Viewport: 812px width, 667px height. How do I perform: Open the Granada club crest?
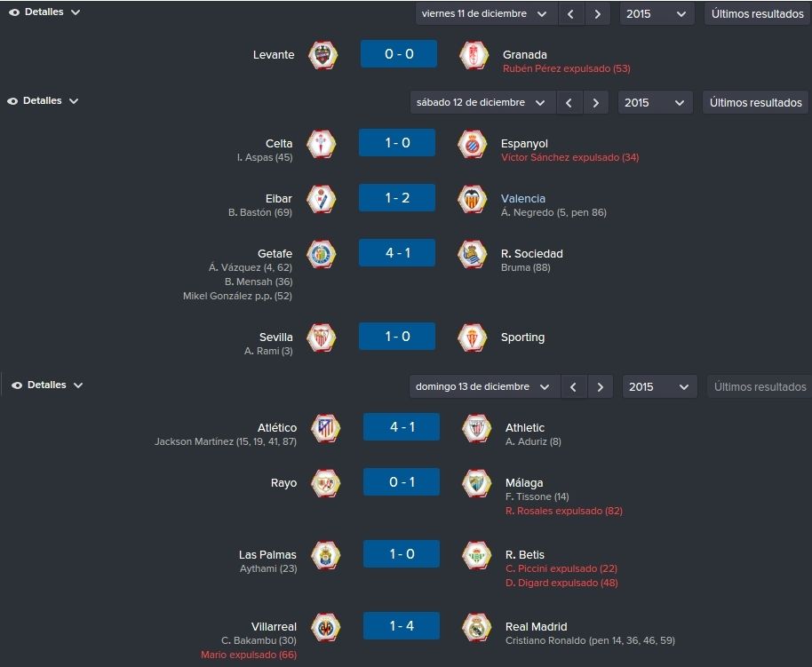coord(474,55)
